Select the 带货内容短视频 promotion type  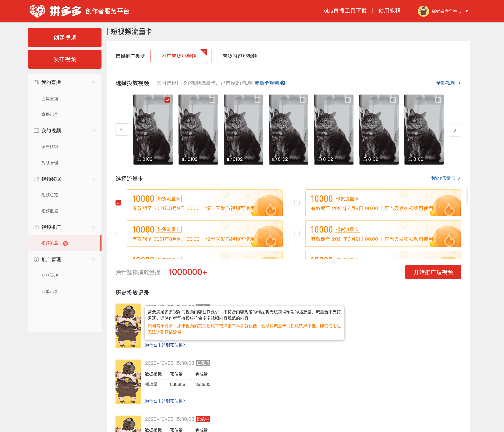[240, 56]
